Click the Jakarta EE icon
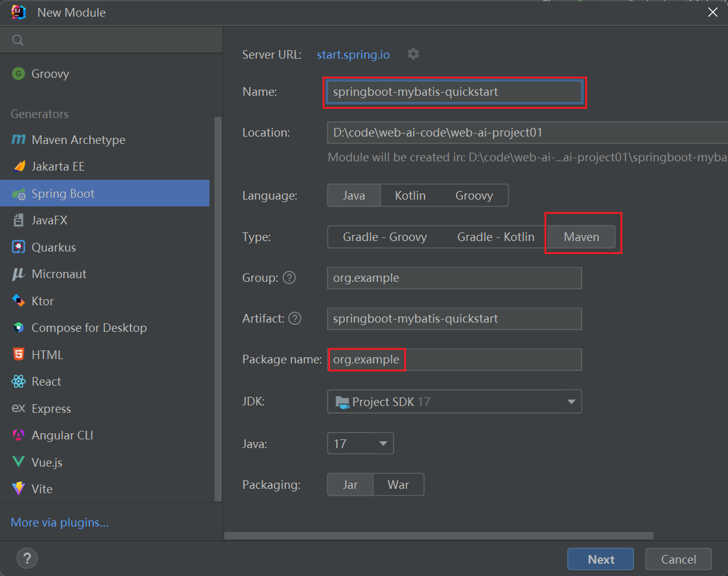This screenshot has width=728, height=576. (19, 166)
